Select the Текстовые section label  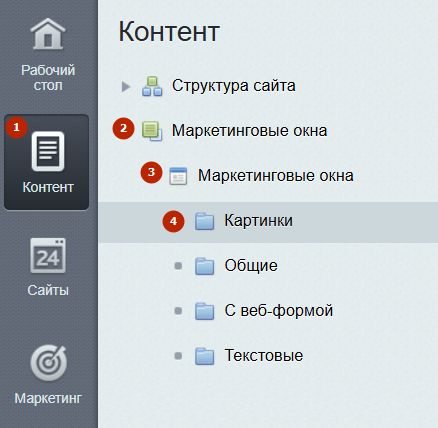(x=264, y=355)
